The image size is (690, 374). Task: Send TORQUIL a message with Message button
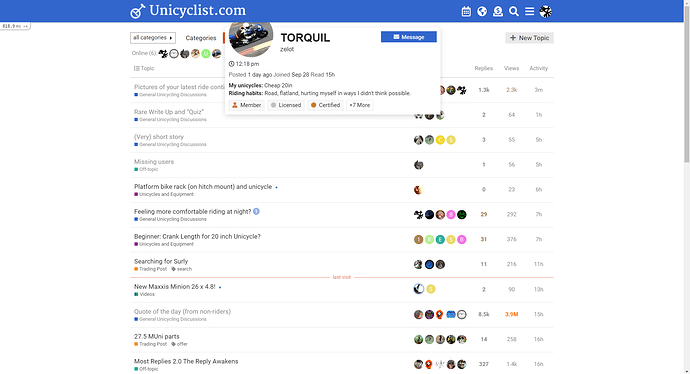(409, 37)
